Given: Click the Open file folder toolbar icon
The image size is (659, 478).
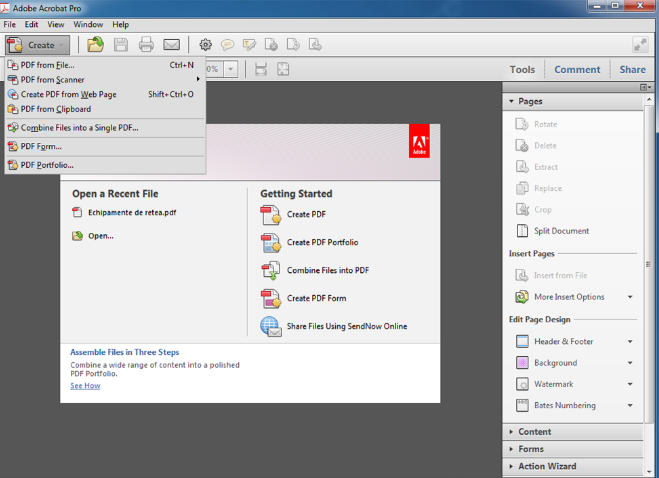Looking at the screenshot, I should click(95, 44).
